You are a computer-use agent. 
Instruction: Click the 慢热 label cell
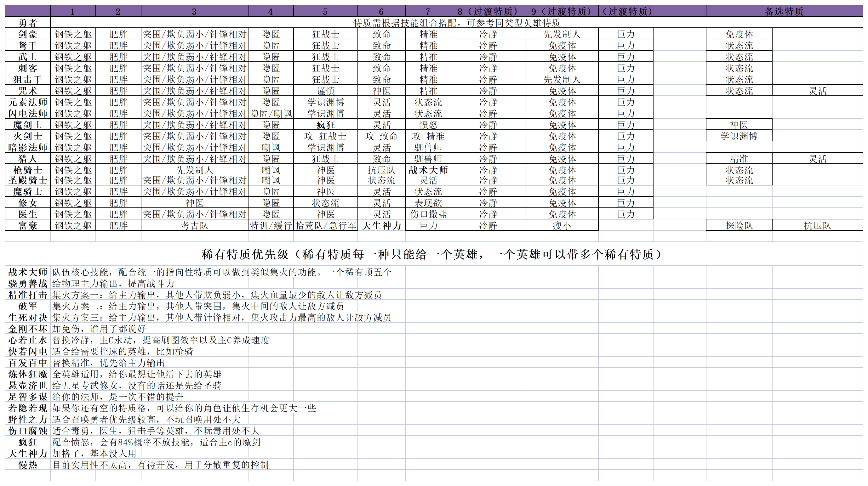click(28, 465)
